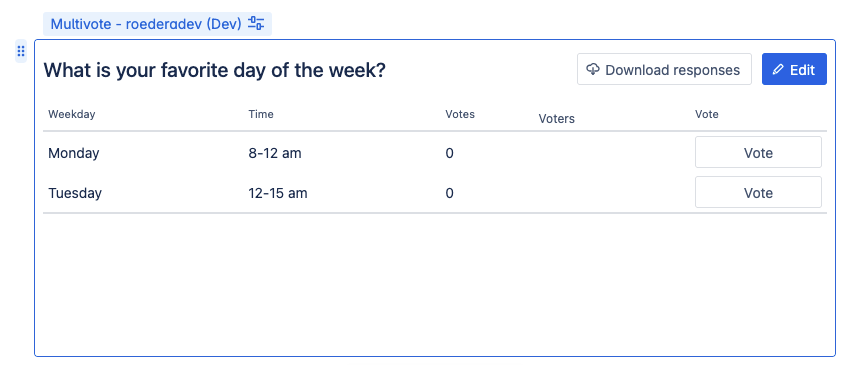Click Monday's vote count of 0

click(x=450, y=153)
